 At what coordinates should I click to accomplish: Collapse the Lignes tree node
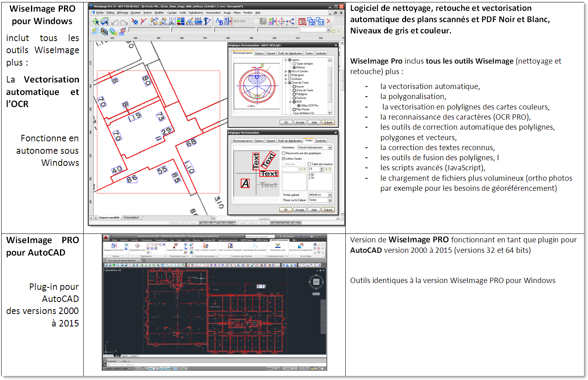click(x=286, y=60)
